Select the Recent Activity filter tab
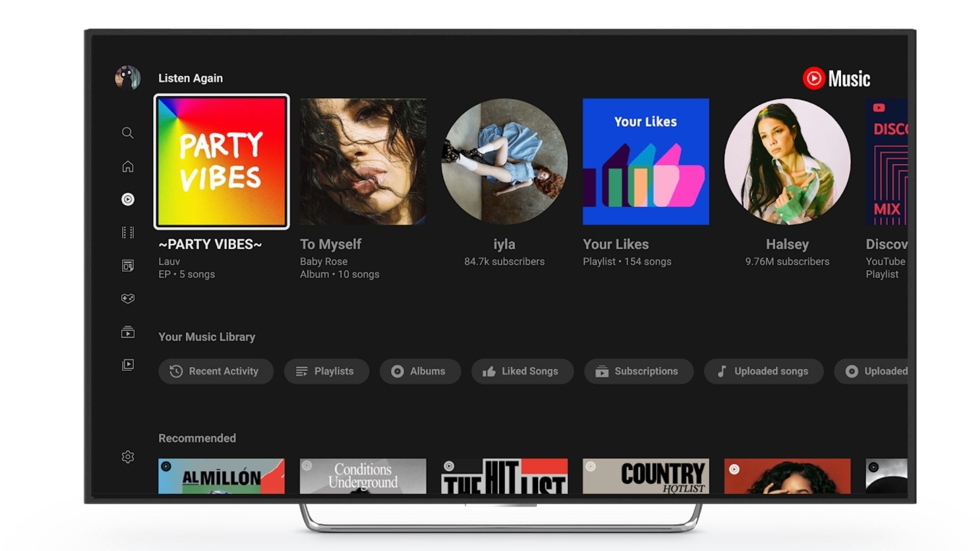Viewport: 980px width, 551px height. [215, 371]
